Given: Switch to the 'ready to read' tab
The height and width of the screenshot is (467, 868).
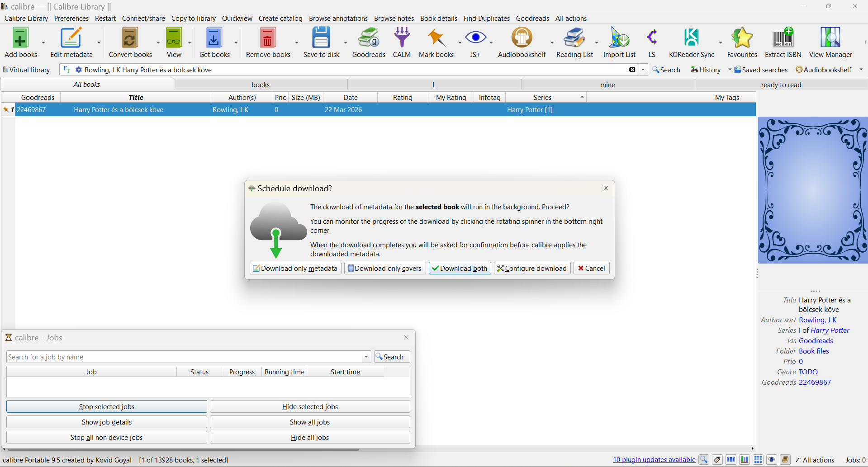Looking at the screenshot, I should tap(781, 85).
